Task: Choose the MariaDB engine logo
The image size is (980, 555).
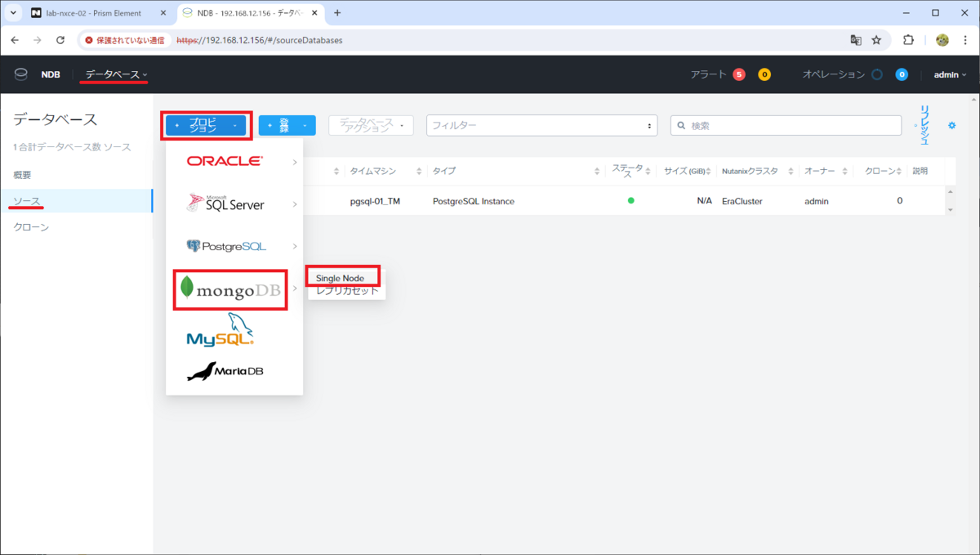Action: 225,372
